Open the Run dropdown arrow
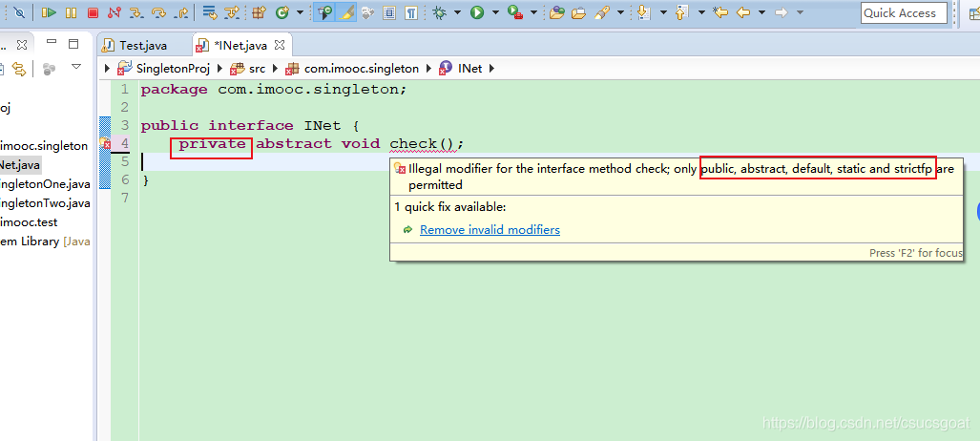This screenshot has height=441, width=980. (495, 12)
